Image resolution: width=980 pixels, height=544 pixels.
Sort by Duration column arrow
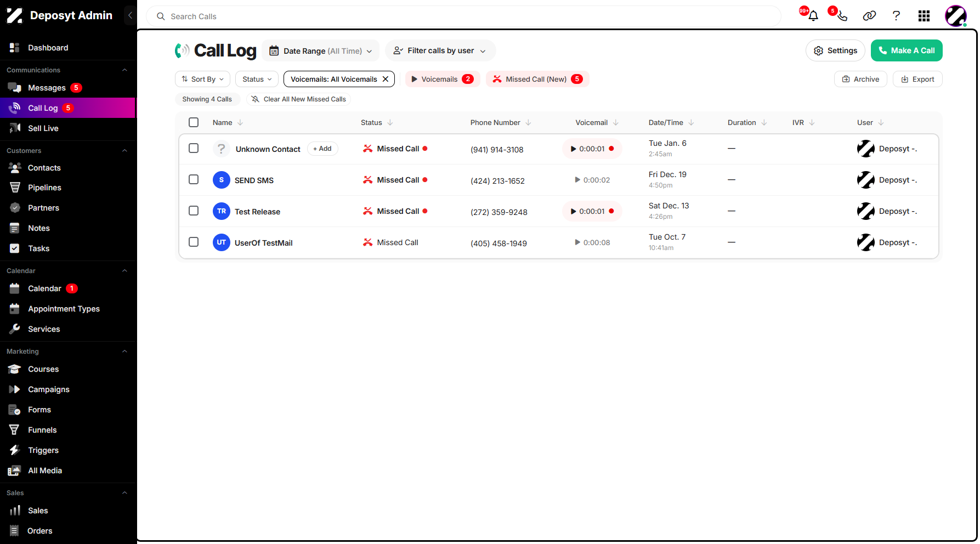tap(764, 122)
